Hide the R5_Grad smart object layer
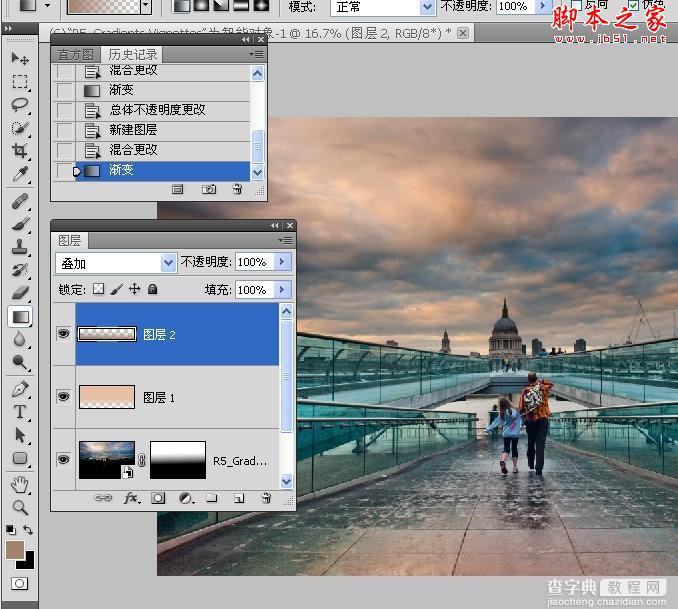 [64, 459]
